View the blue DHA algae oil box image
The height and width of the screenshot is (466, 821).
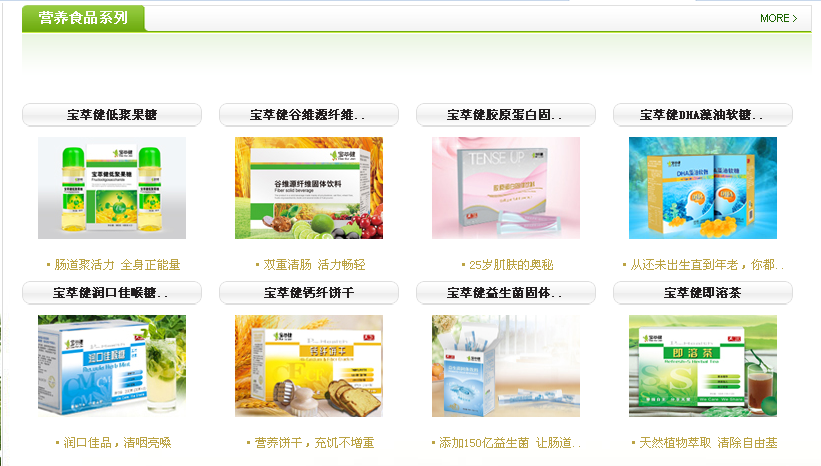point(703,188)
